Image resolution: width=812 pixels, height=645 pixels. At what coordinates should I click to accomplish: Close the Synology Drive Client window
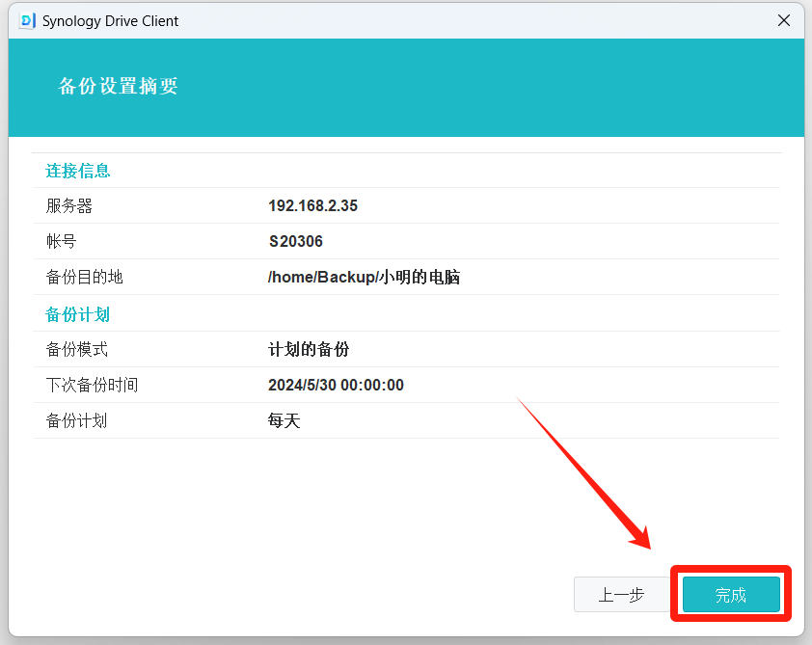786,20
